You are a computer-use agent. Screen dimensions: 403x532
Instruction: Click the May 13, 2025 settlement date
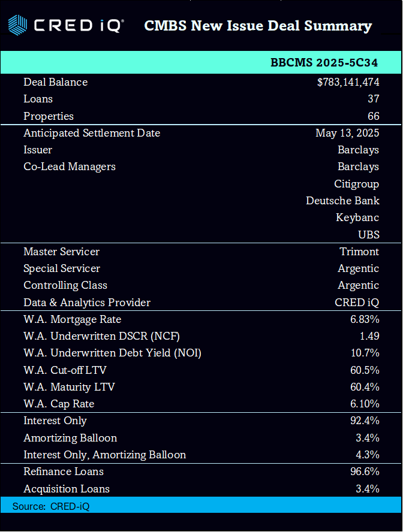(347, 133)
